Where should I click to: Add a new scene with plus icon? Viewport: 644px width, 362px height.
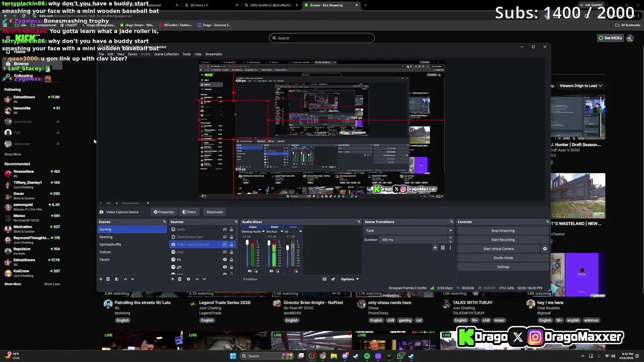coord(101,279)
